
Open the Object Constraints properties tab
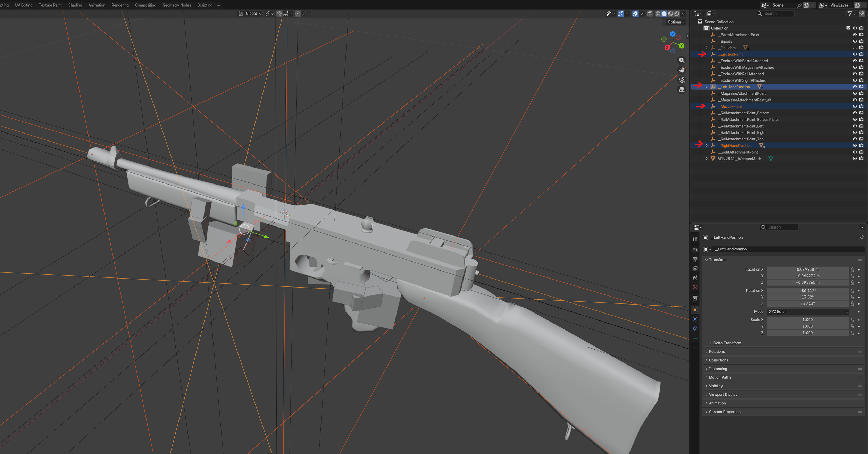(x=695, y=328)
